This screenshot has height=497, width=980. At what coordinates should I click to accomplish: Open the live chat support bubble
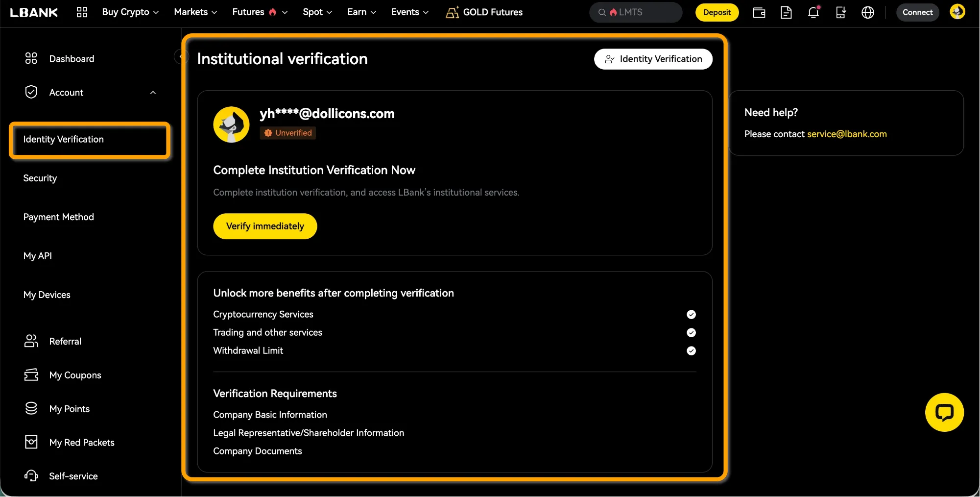point(944,412)
